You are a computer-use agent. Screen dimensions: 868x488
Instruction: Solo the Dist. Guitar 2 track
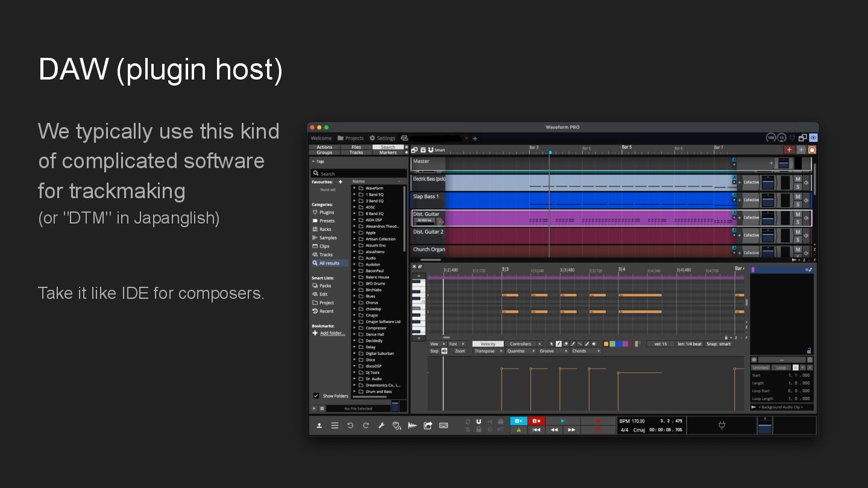tap(798, 239)
